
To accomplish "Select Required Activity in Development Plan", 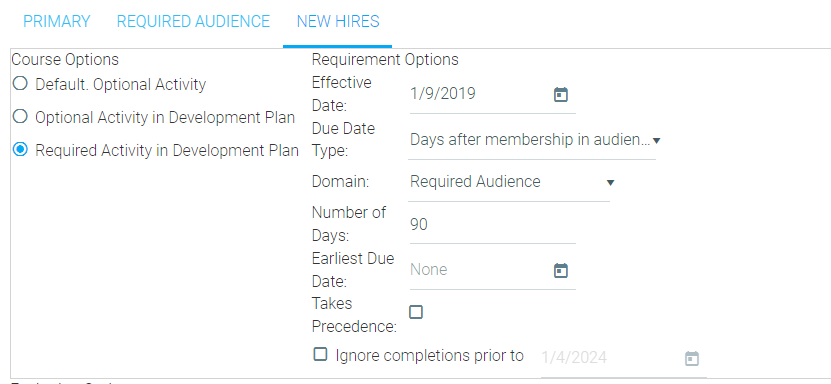I will (x=20, y=150).
